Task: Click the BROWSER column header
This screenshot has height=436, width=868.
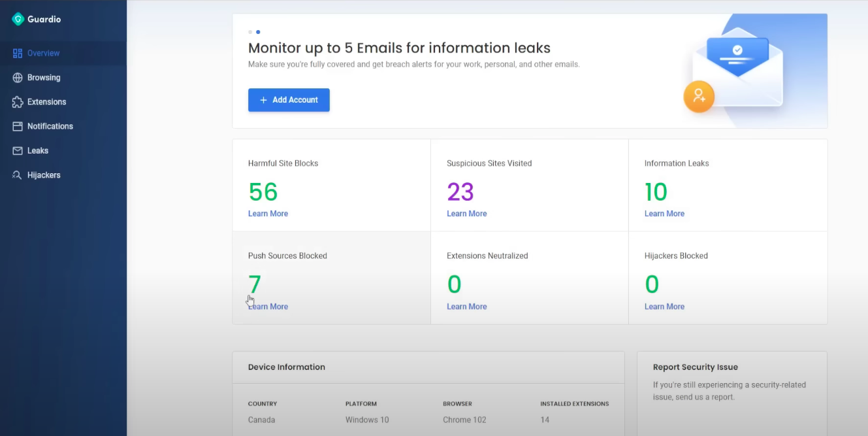Action: (457, 404)
